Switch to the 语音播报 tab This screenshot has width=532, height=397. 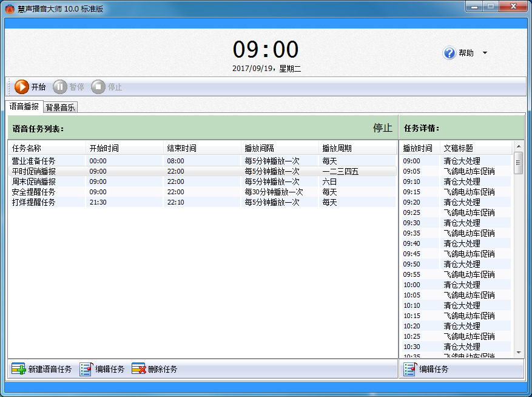(x=22, y=107)
